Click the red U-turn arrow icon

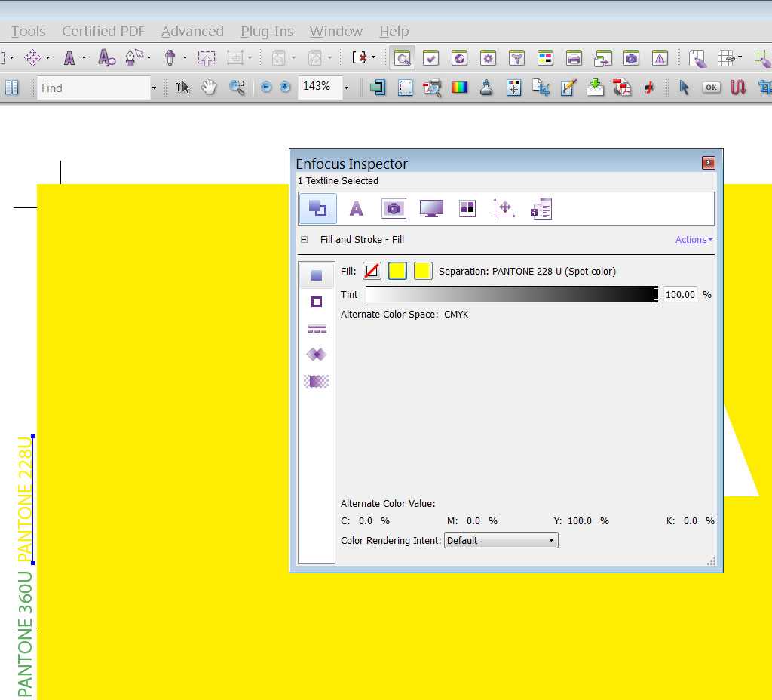click(x=738, y=87)
